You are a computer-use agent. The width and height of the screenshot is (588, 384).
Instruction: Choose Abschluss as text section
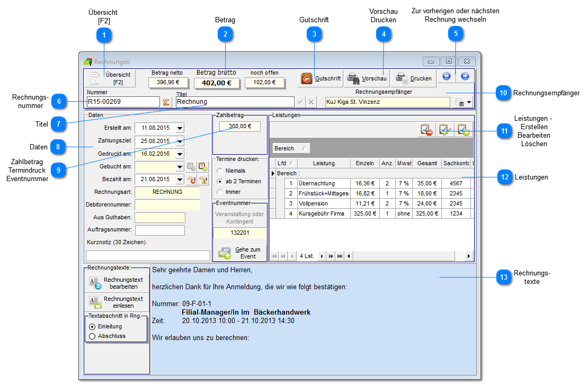[x=93, y=336]
